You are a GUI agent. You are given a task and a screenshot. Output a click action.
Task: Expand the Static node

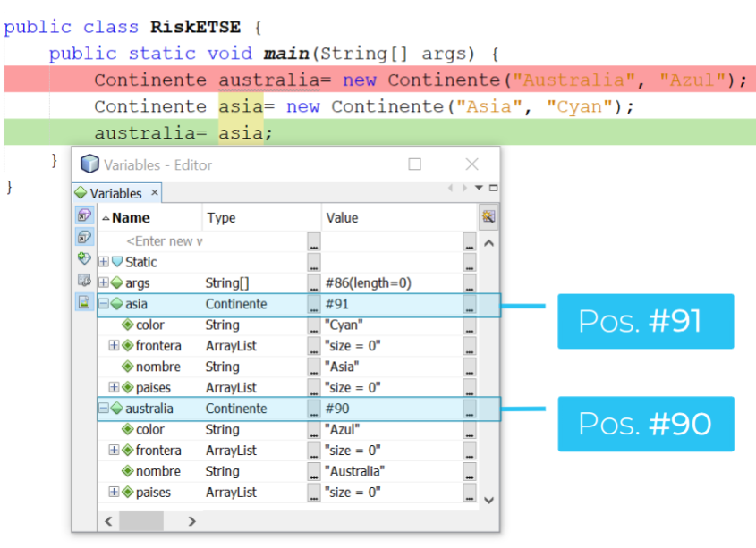pyautogui.click(x=104, y=262)
